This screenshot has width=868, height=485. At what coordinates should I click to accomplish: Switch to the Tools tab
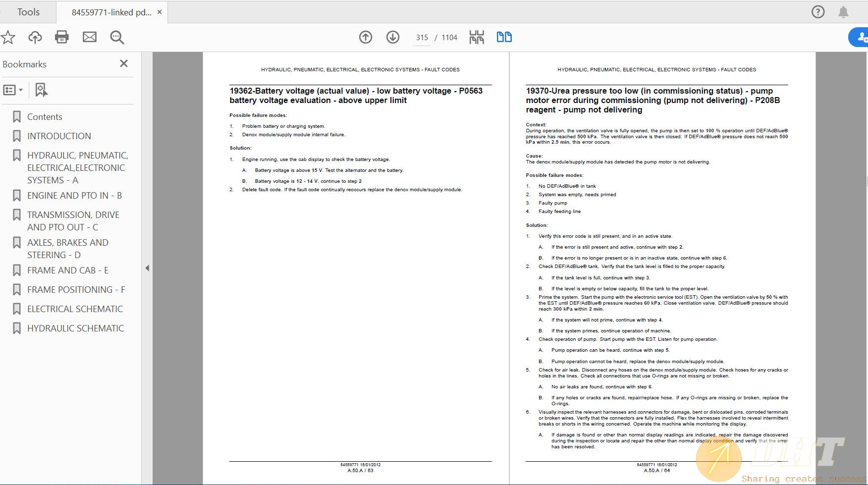tap(28, 12)
